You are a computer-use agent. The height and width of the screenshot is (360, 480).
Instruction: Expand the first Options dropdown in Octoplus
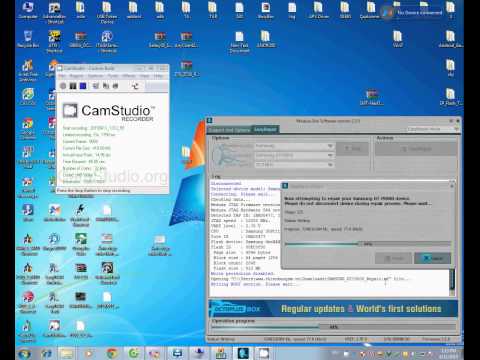tap(294, 146)
